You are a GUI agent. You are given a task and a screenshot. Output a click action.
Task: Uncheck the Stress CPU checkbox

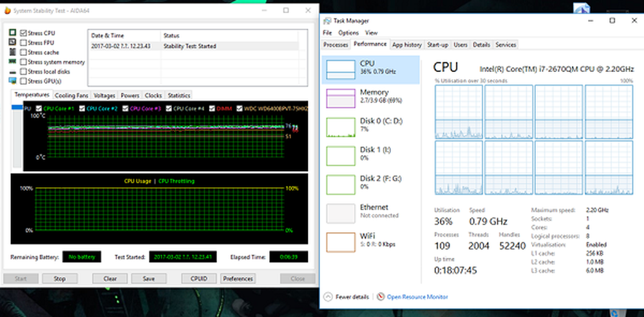[x=23, y=33]
